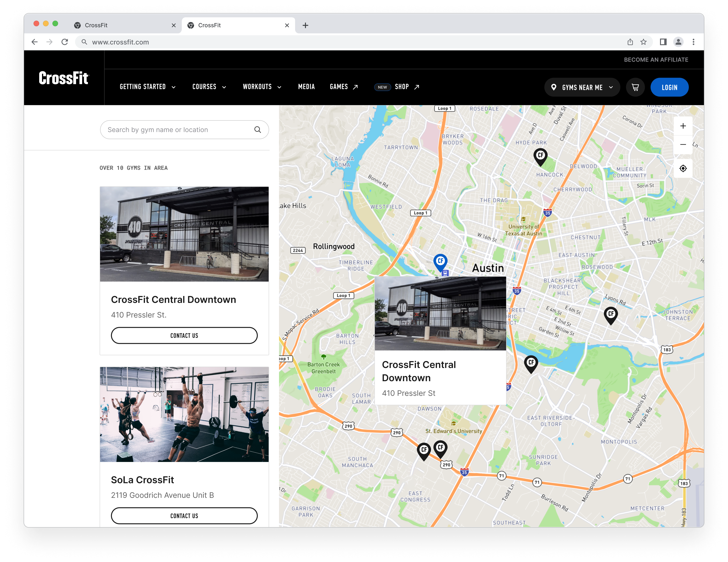Open the Gyms Near Me dropdown
728x562 pixels.
(x=582, y=87)
